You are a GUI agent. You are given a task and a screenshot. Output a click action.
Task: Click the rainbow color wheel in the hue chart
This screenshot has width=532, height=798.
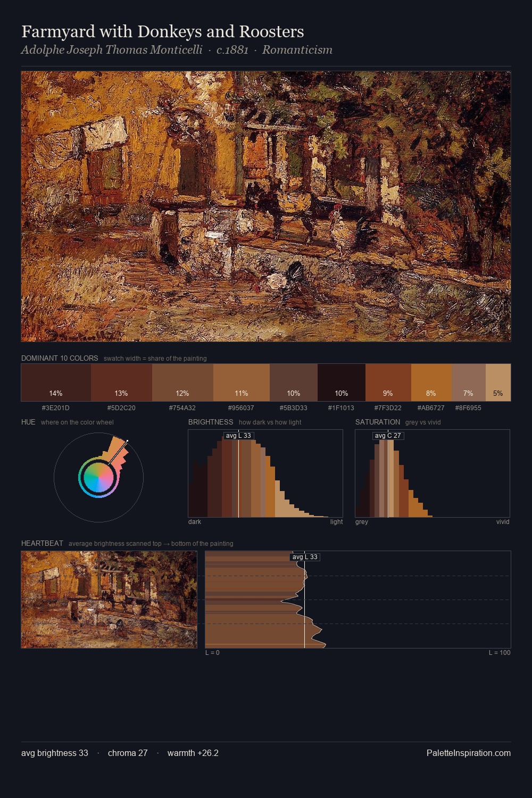[98, 477]
